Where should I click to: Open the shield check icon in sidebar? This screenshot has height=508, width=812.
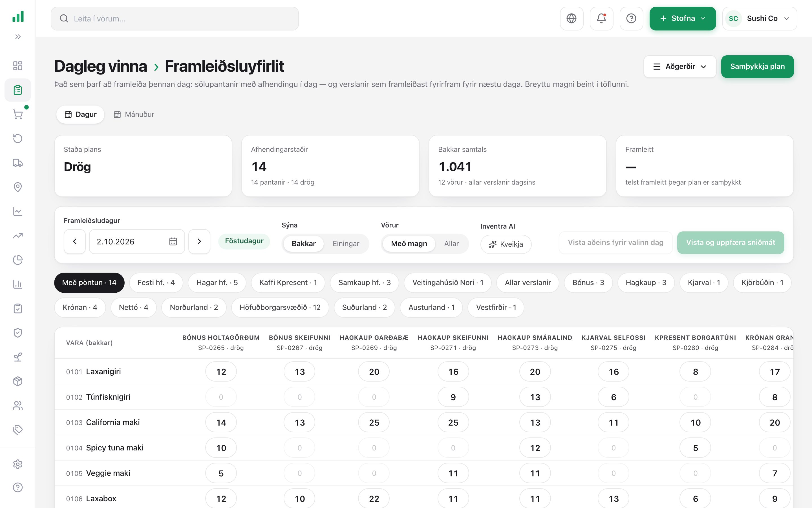[18, 333]
